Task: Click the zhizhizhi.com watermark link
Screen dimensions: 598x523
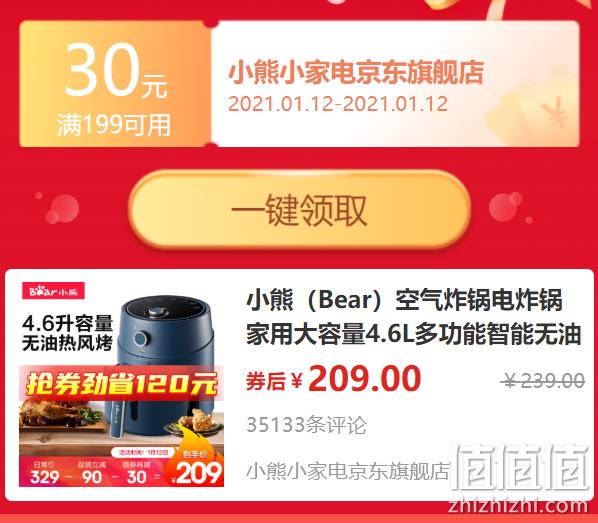Action: (x=518, y=506)
